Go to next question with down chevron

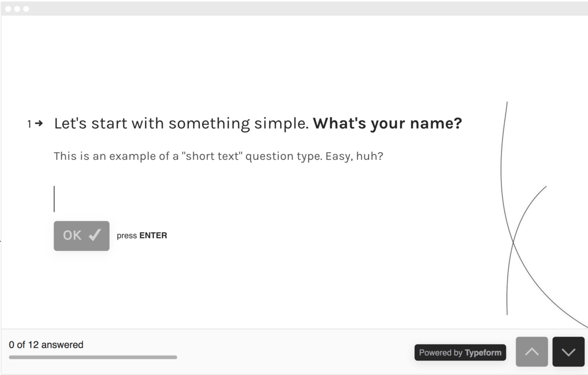point(568,351)
